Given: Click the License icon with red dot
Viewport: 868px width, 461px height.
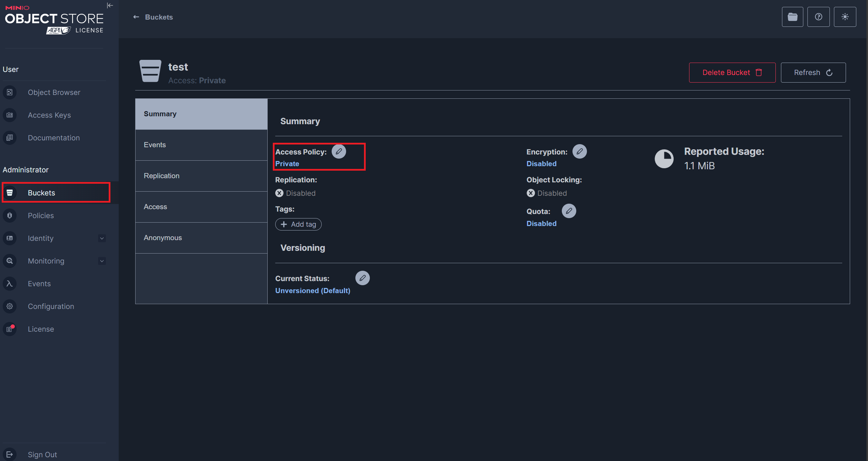Looking at the screenshot, I should click(10, 329).
